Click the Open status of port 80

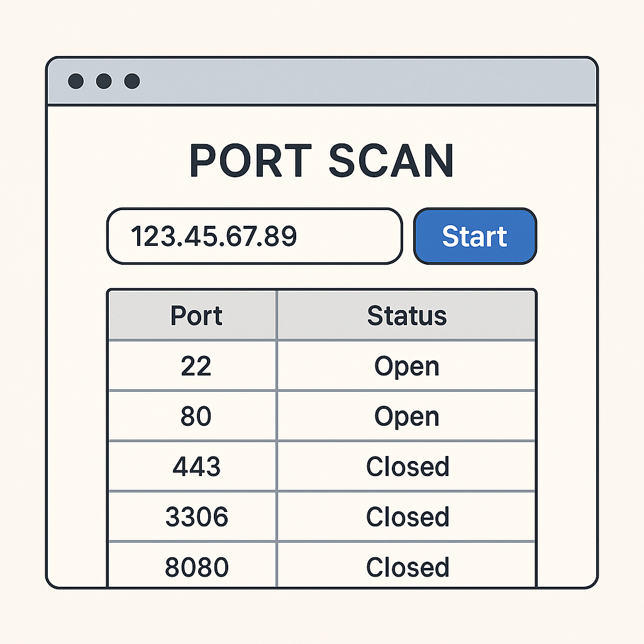click(x=406, y=416)
